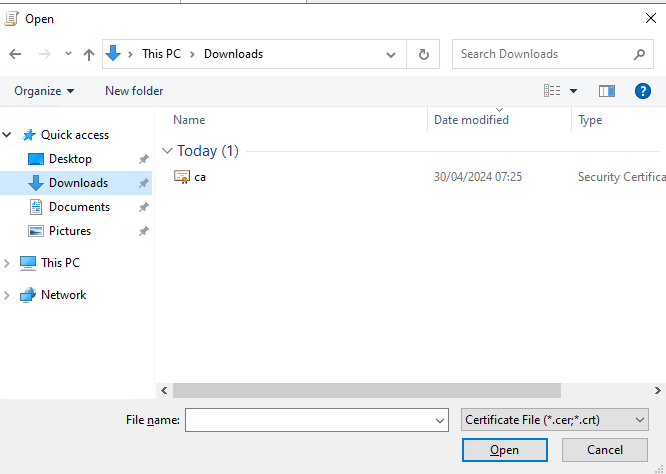Image resolution: width=666 pixels, height=474 pixels.
Task: Go up one folder level
Action: (x=89, y=54)
